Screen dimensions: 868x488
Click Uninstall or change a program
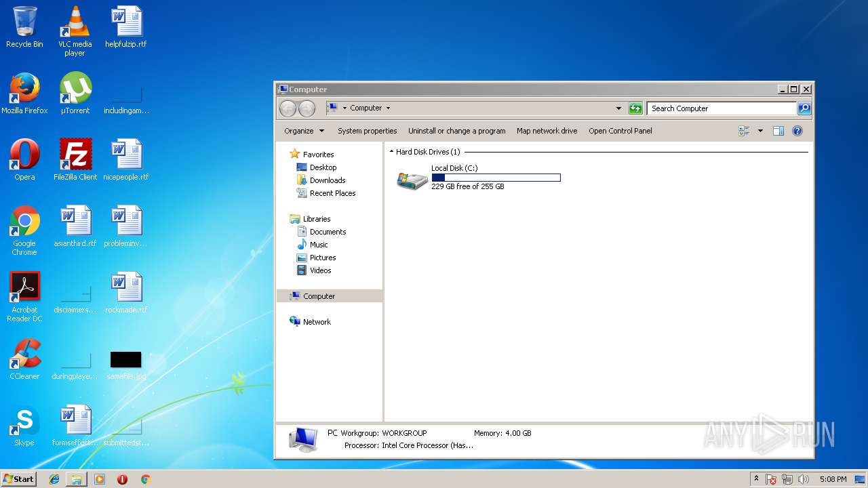point(456,131)
